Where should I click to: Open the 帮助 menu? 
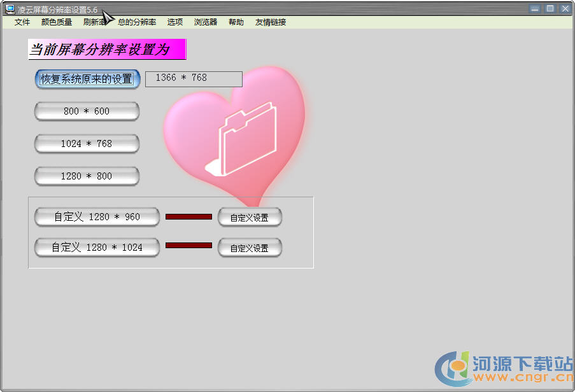point(236,22)
